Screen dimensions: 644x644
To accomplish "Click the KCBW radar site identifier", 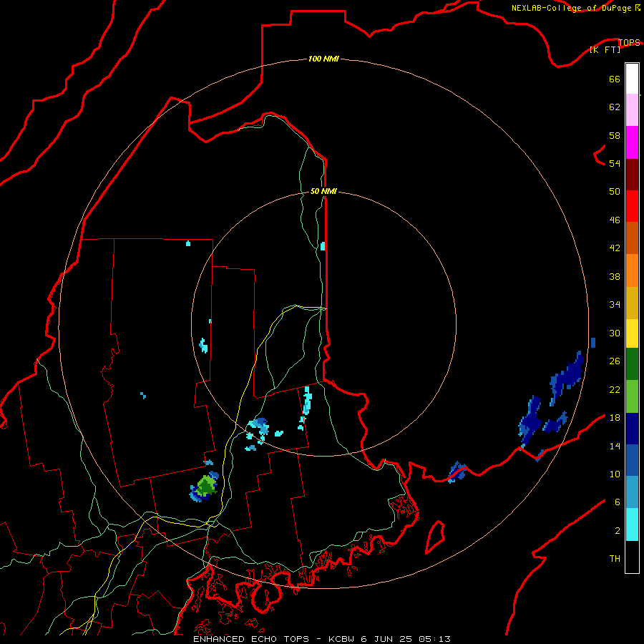I will 342,639.
